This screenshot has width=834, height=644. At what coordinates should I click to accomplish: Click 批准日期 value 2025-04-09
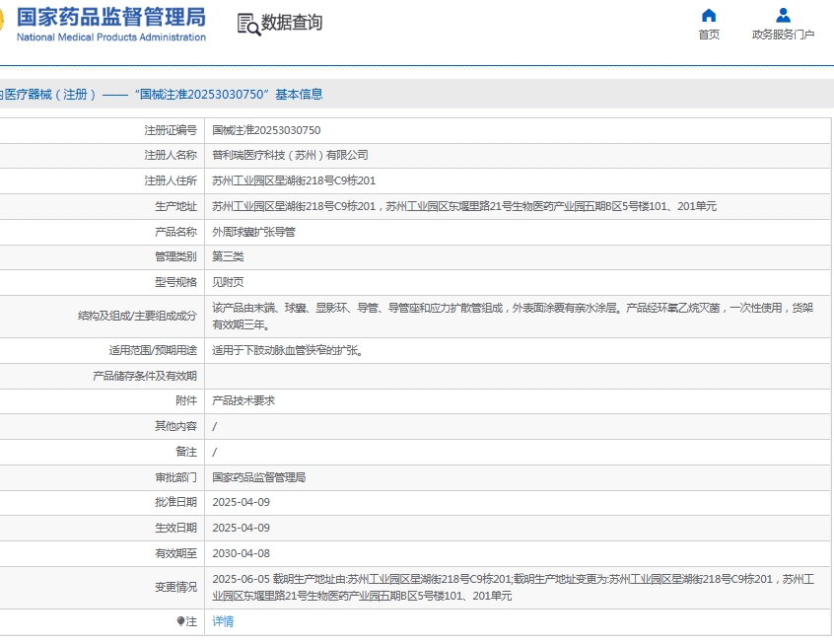click(x=241, y=502)
